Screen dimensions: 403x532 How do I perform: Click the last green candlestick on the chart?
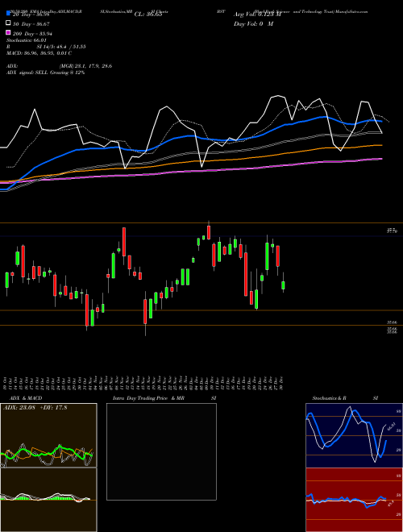click(x=283, y=284)
